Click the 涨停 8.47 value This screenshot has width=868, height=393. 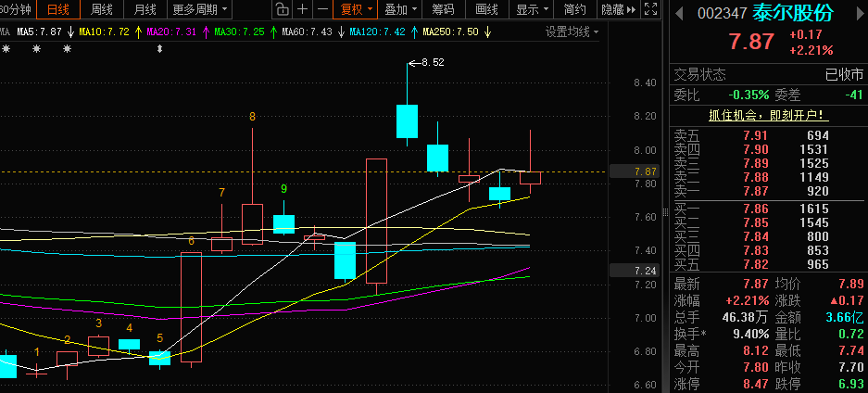point(755,384)
